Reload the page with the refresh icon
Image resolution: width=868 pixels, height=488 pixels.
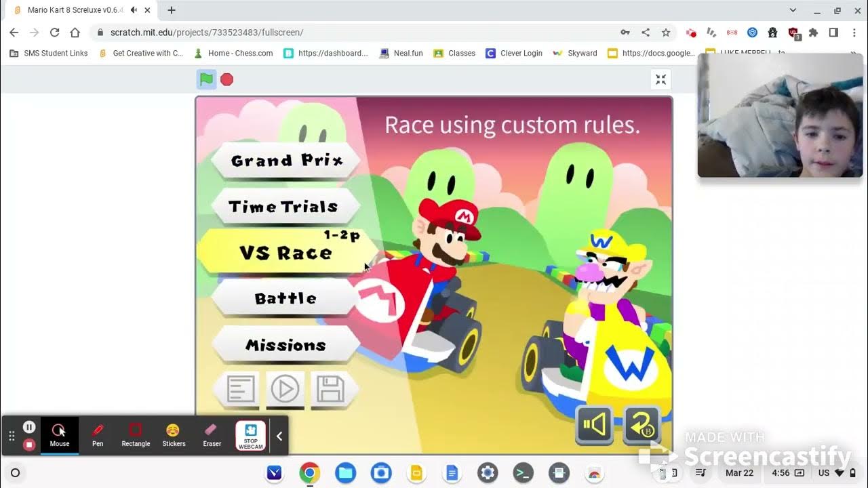click(x=55, y=33)
